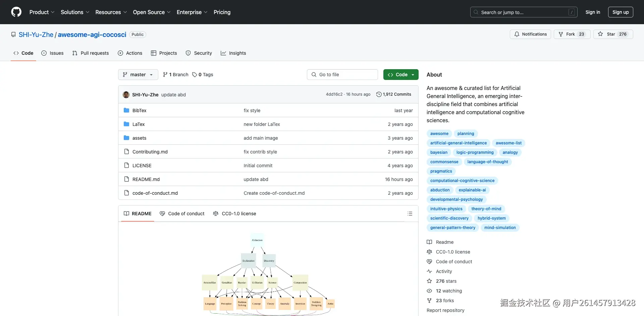Expand the master branch dropdown

138,75
